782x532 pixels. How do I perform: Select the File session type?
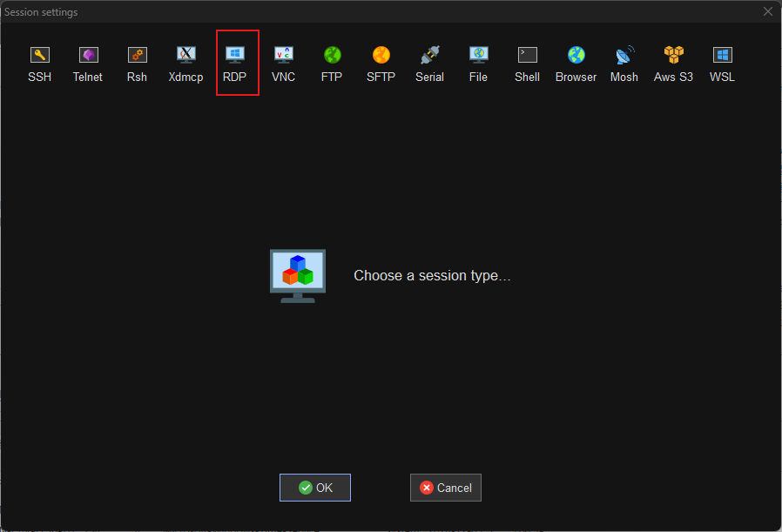(x=478, y=61)
